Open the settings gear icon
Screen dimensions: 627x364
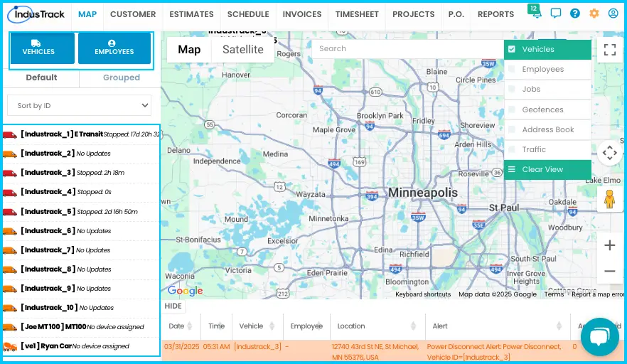point(594,14)
